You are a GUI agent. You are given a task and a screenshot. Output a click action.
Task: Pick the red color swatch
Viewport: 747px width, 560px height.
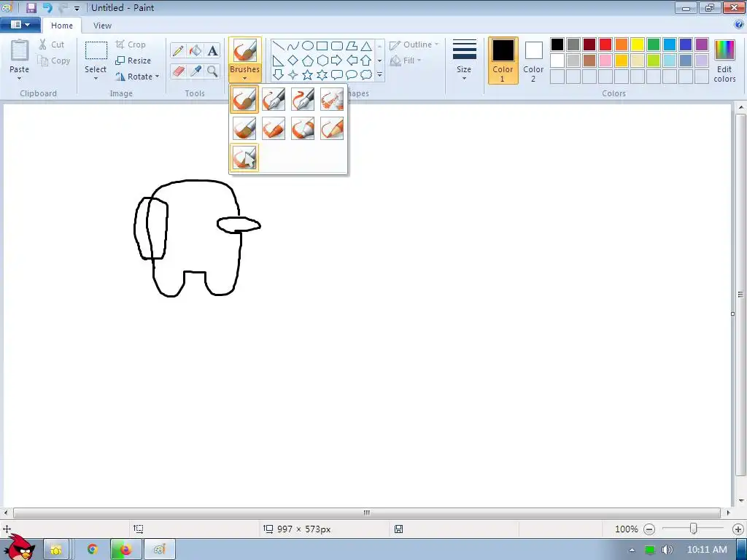coord(605,44)
